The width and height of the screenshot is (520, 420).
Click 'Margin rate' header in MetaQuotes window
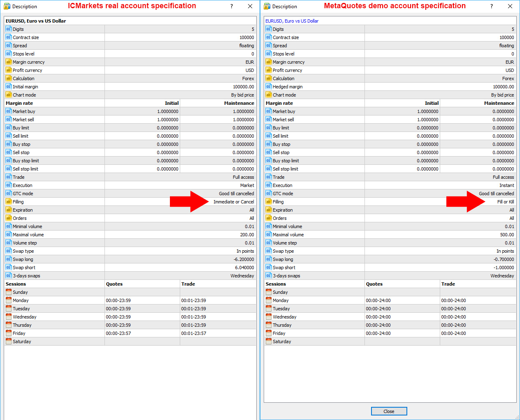point(279,103)
